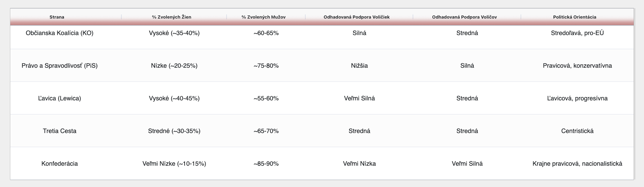Click the % Zvolených Žien column header

pos(172,17)
